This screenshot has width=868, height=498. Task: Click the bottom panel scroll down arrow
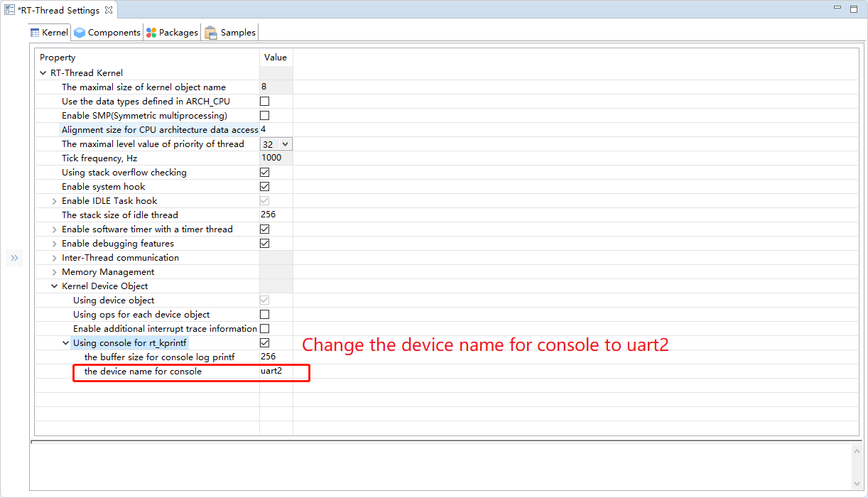coord(856,484)
